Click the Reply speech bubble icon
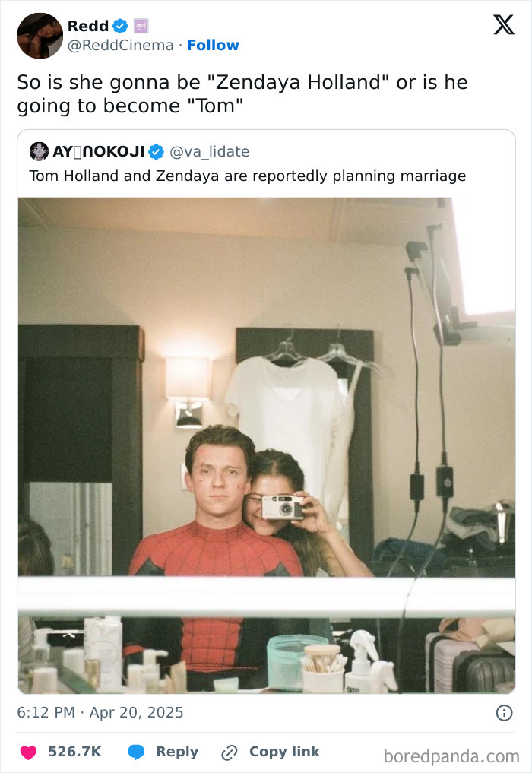The image size is (532, 773). pyautogui.click(x=137, y=752)
